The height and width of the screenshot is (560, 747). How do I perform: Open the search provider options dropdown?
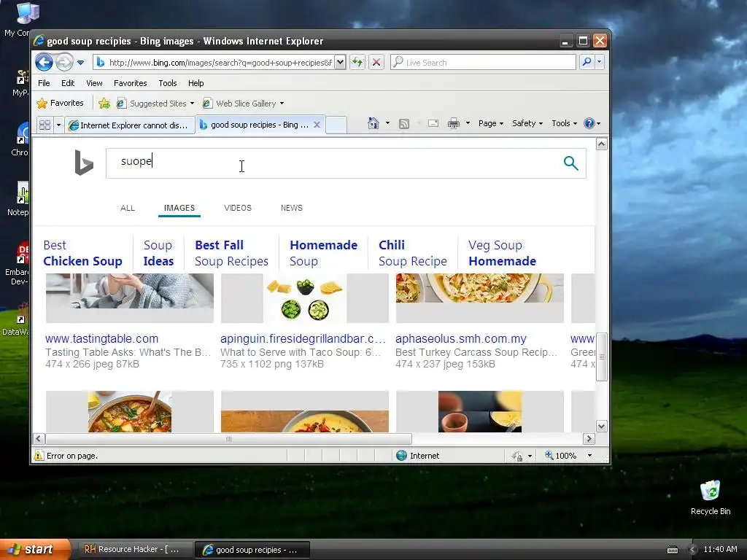600,62
